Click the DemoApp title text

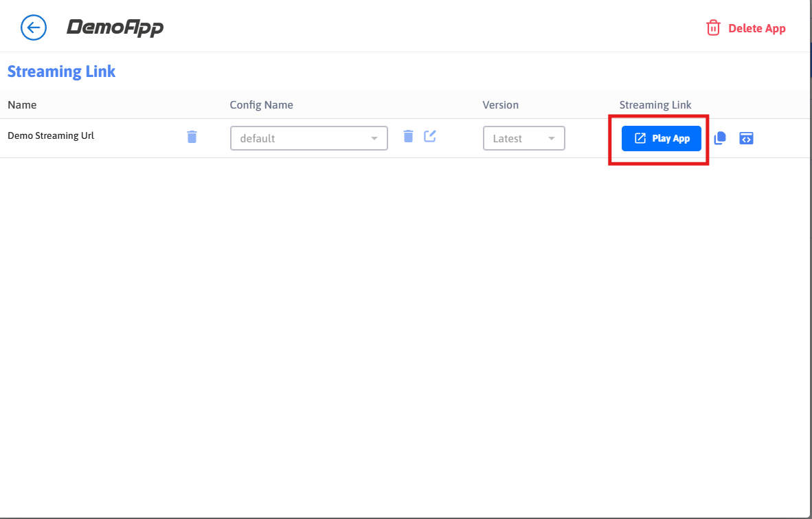pos(115,27)
